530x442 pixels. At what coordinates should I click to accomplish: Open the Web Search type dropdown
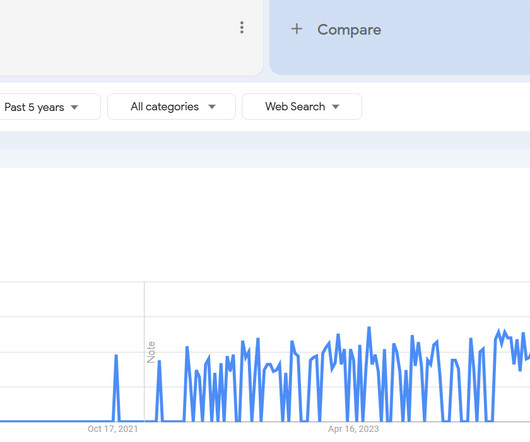pyautogui.click(x=302, y=106)
